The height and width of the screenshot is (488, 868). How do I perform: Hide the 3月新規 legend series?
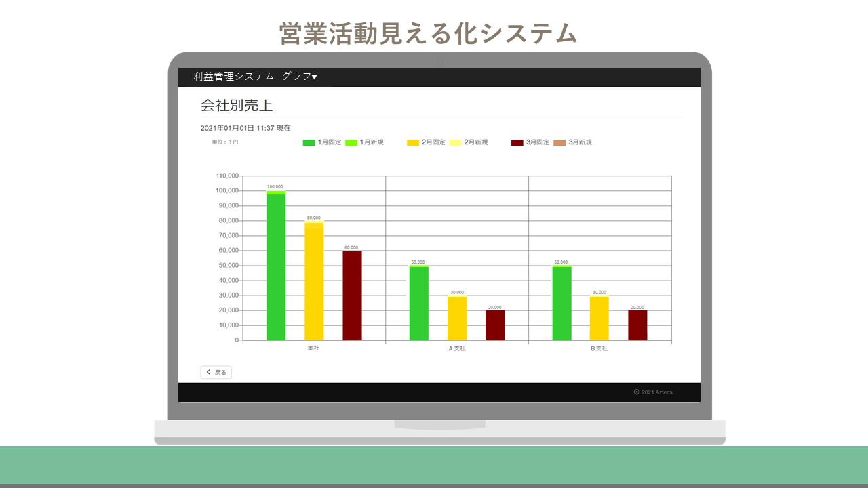573,142
